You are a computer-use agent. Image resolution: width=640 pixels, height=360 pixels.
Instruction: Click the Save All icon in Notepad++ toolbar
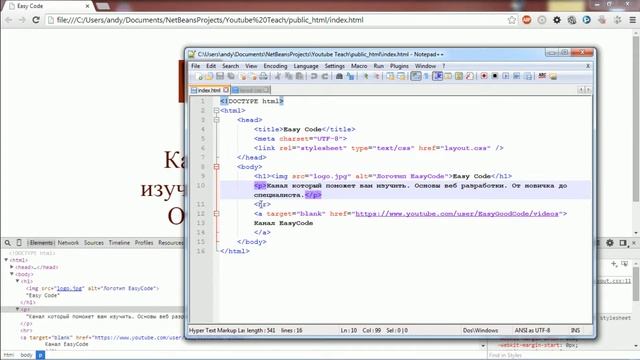231,76
